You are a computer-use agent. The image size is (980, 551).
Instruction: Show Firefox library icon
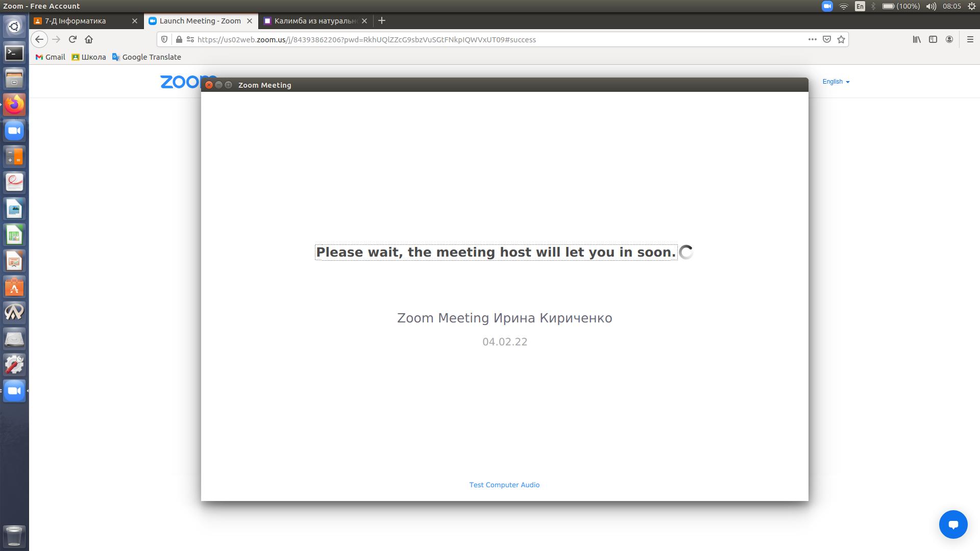pos(917,39)
